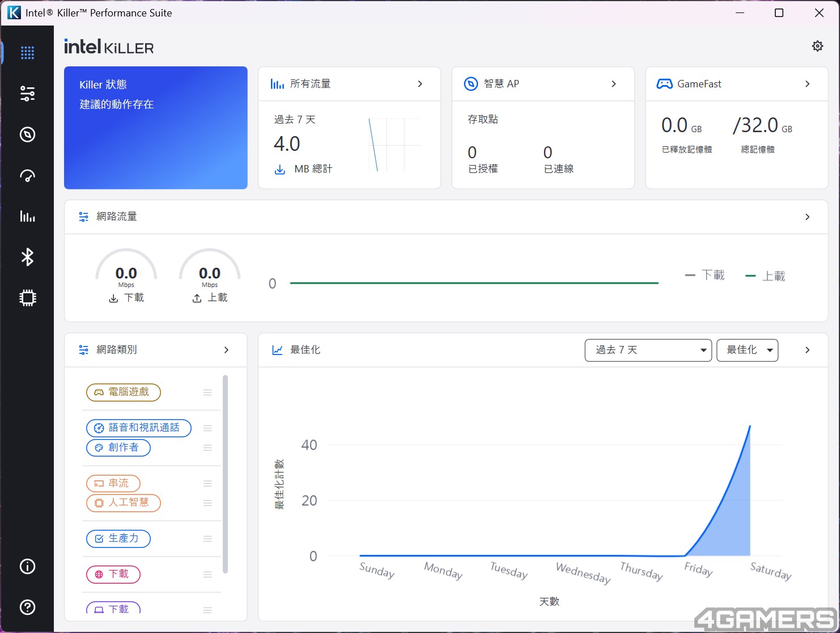Click the 智慧 AP compass icon
The height and width of the screenshot is (633, 840).
(471, 84)
